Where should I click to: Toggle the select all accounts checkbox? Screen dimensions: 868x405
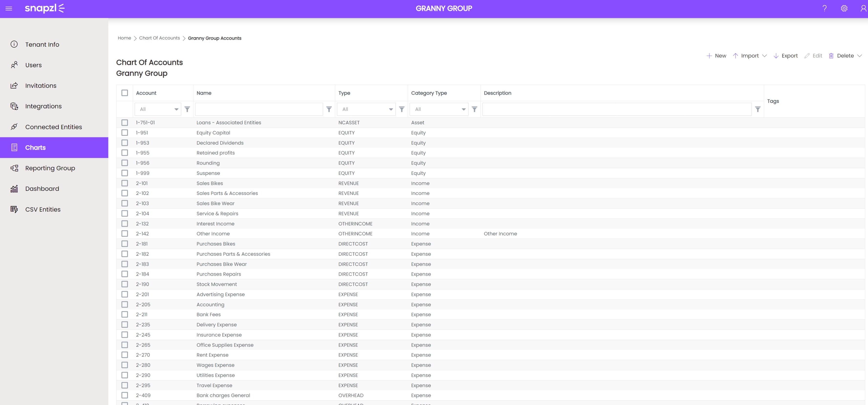[125, 92]
